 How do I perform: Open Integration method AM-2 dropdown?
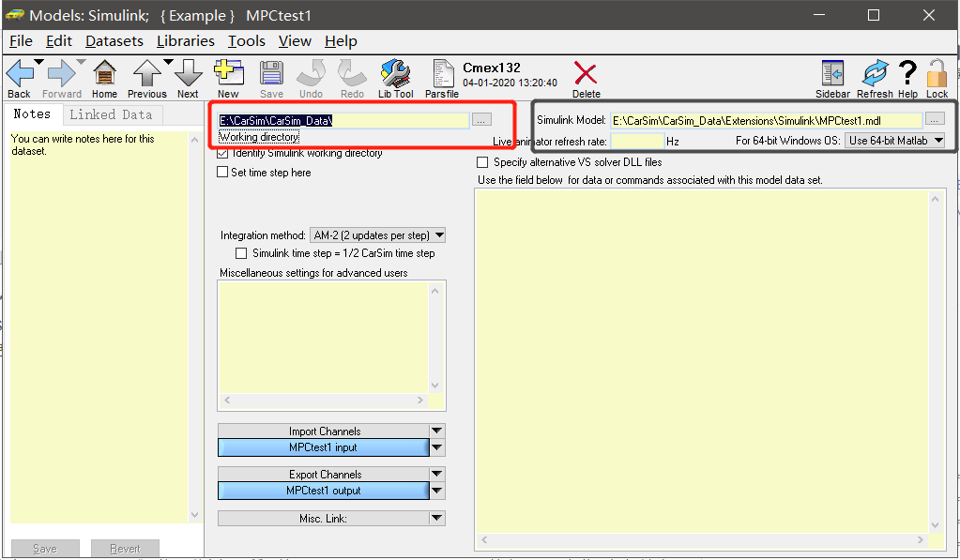pos(378,235)
